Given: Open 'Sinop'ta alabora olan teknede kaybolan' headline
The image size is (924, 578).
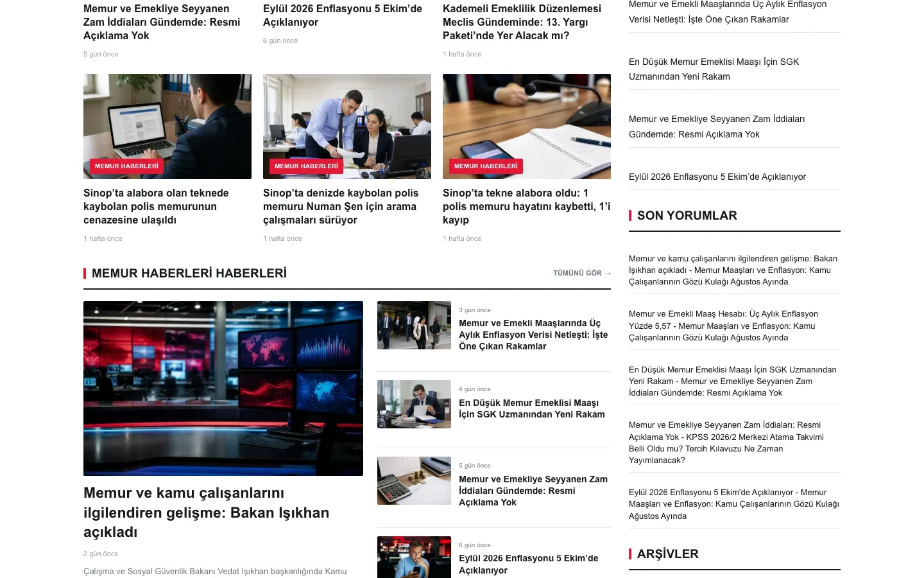Looking at the screenshot, I should coord(156,206).
